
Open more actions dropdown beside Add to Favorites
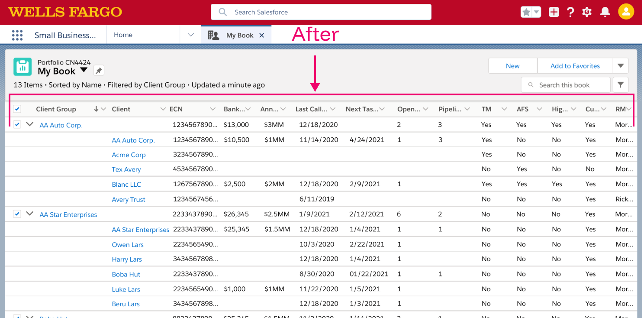click(x=621, y=66)
